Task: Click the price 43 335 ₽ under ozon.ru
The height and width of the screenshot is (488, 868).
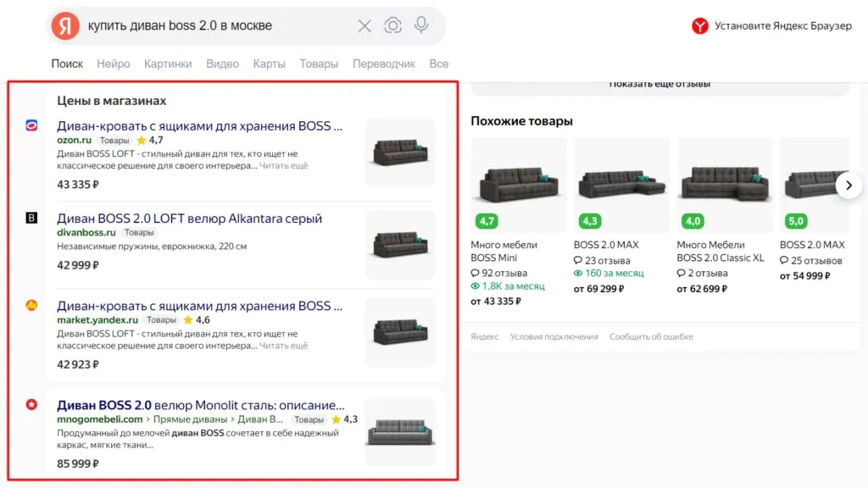Action: click(x=78, y=184)
